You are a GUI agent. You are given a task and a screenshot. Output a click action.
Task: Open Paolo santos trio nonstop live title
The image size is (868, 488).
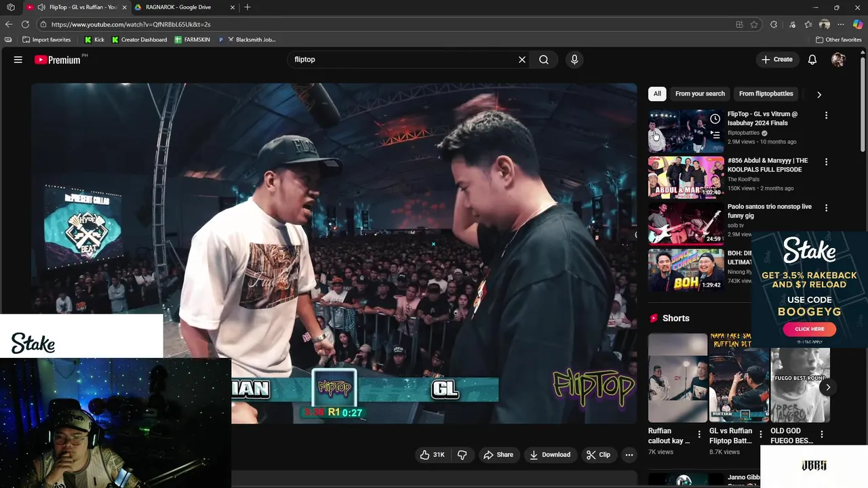(770, 211)
